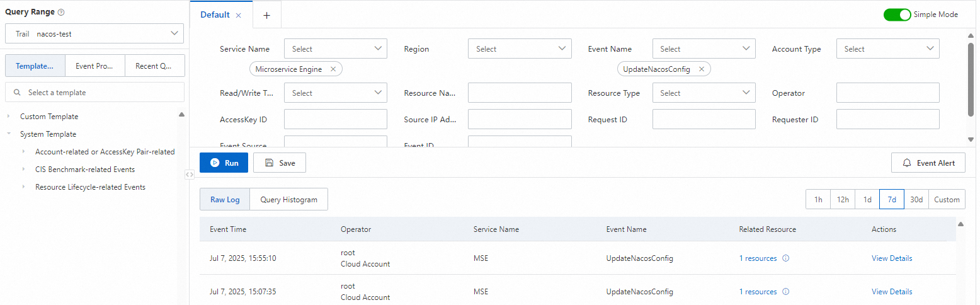Switch to the Query Histogram tab
Image resolution: width=980 pixels, height=305 pixels.
pyautogui.click(x=288, y=199)
